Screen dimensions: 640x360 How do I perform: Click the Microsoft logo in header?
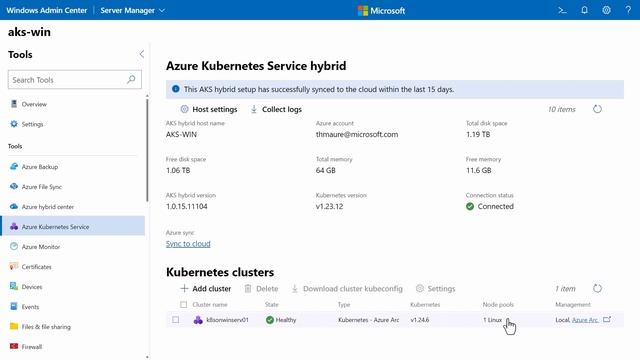pos(381,11)
